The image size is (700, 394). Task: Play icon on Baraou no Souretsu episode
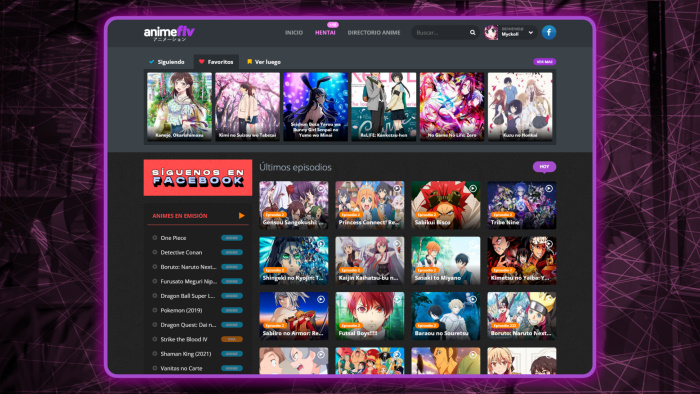(x=473, y=299)
